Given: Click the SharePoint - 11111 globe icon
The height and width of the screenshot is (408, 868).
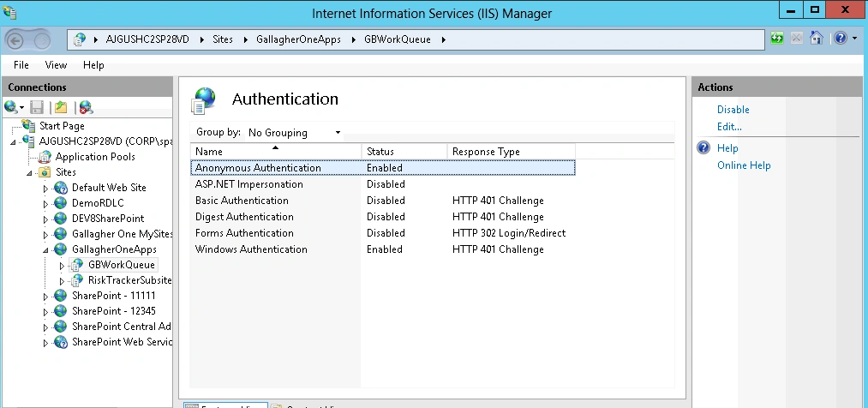Looking at the screenshot, I should (x=60, y=296).
